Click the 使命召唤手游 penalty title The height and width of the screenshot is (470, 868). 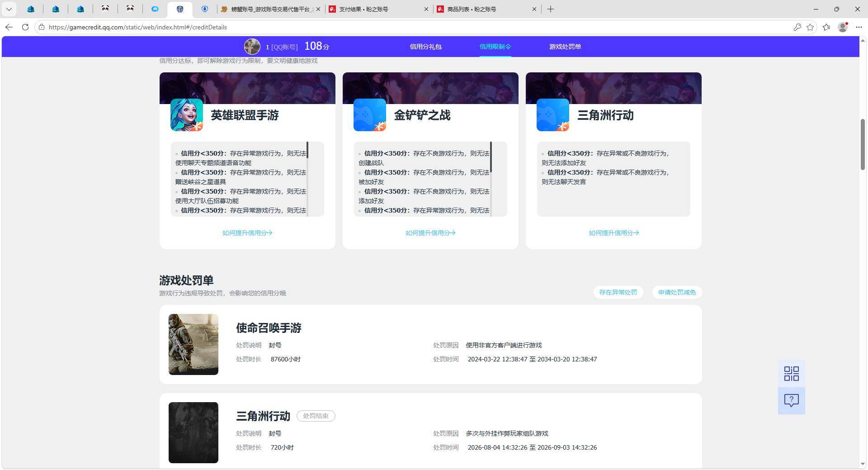tap(269, 328)
